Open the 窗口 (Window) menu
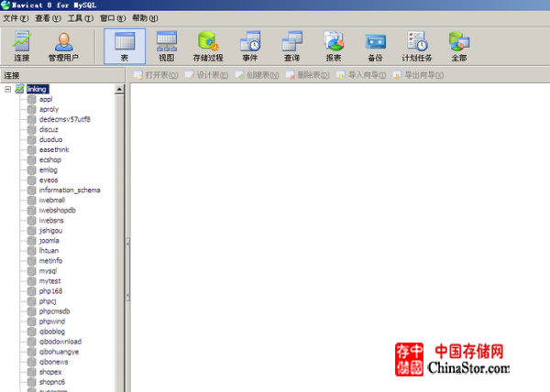Viewport: 550px width, 392px height. (113, 18)
